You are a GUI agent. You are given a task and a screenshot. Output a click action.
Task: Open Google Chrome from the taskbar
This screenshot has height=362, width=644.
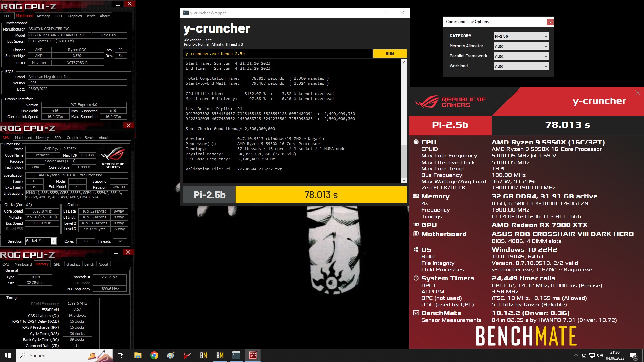pos(154,355)
